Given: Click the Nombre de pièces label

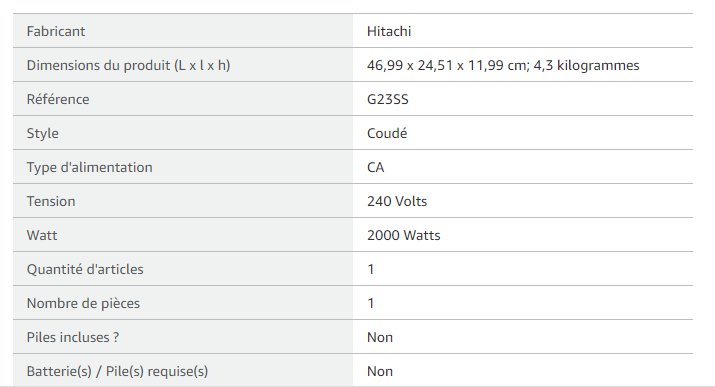Looking at the screenshot, I should click(x=83, y=303).
